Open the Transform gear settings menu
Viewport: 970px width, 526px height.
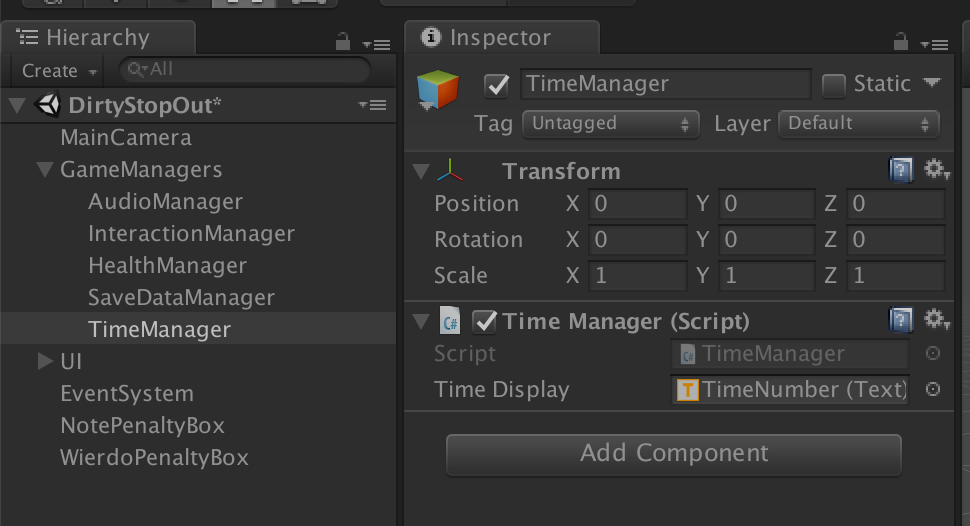coord(936,170)
